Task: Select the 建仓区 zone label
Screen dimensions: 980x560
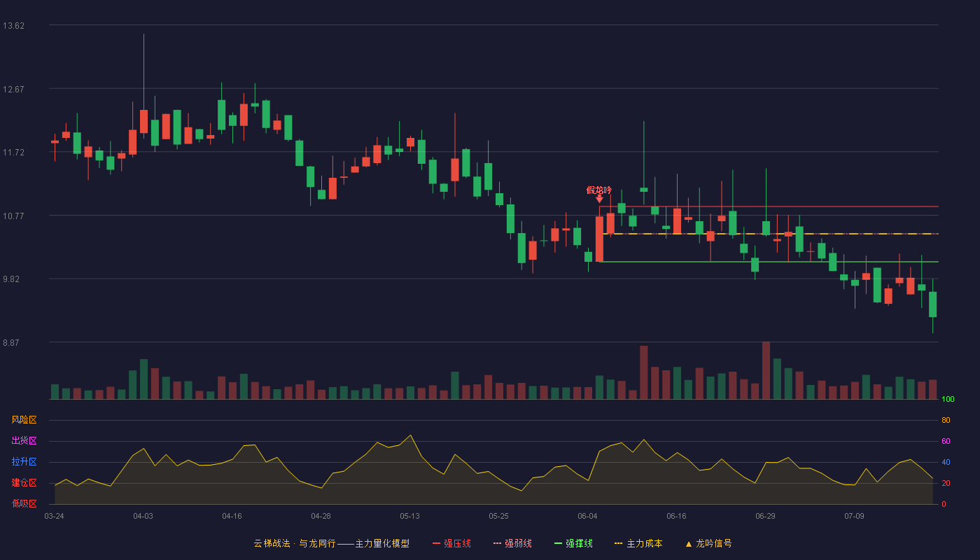Action: coord(24,483)
